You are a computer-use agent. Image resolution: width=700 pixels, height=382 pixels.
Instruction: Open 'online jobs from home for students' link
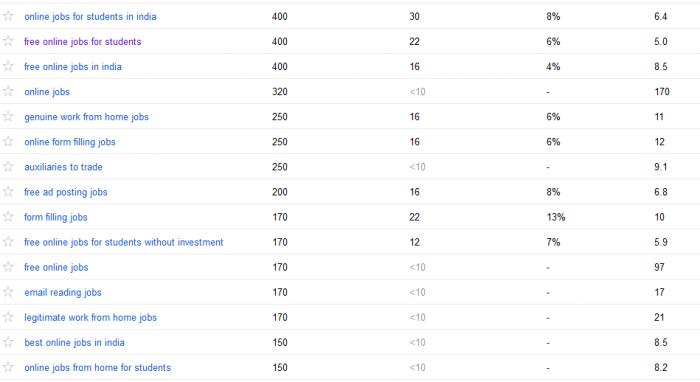[x=97, y=368]
